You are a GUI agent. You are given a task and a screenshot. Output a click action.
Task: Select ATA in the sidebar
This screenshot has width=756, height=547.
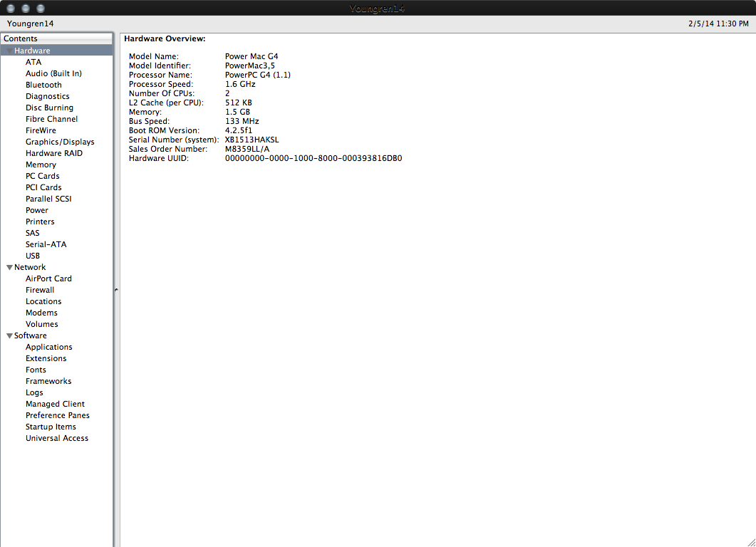[33, 62]
